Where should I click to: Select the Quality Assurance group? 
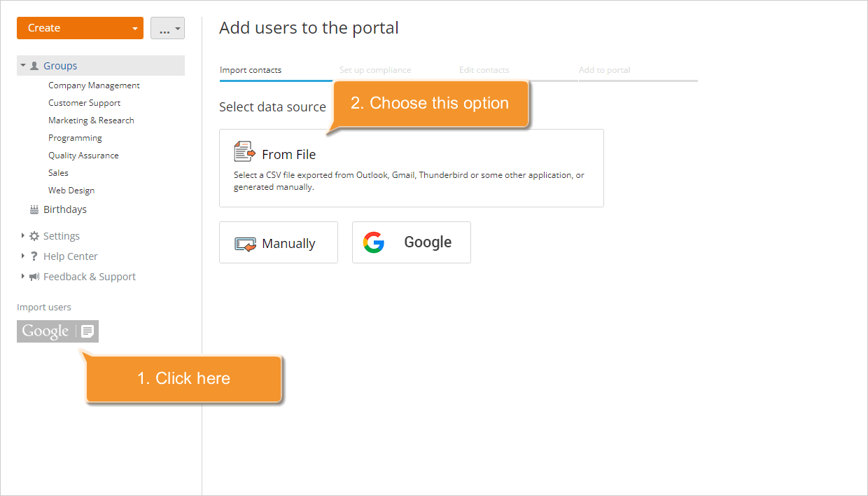click(83, 155)
